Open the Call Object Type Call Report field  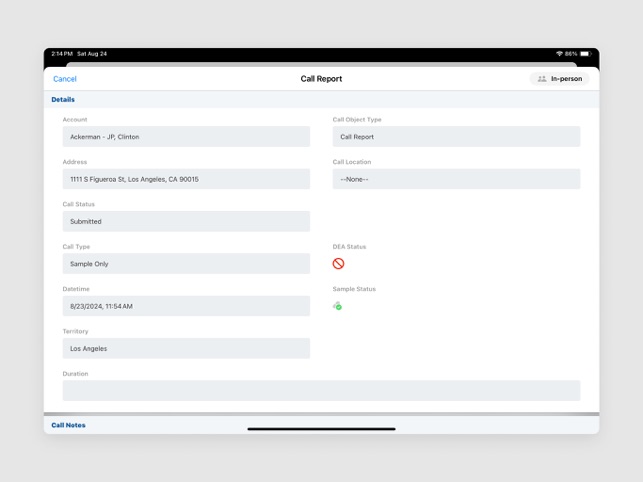coord(456,137)
